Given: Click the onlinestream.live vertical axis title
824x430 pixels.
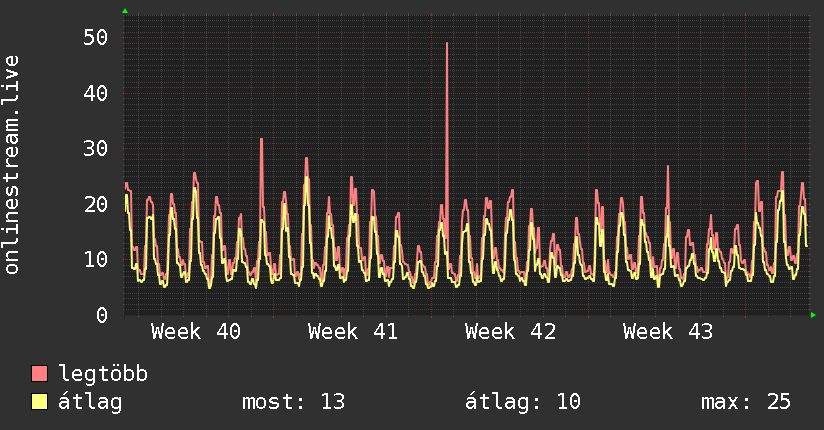Looking at the screenshot, I should pyautogui.click(x=12, y=165).
